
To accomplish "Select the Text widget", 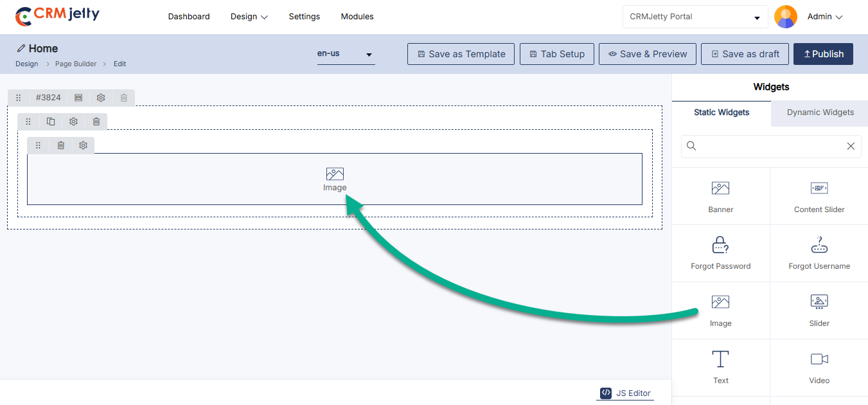I will (x=720, y=367).
